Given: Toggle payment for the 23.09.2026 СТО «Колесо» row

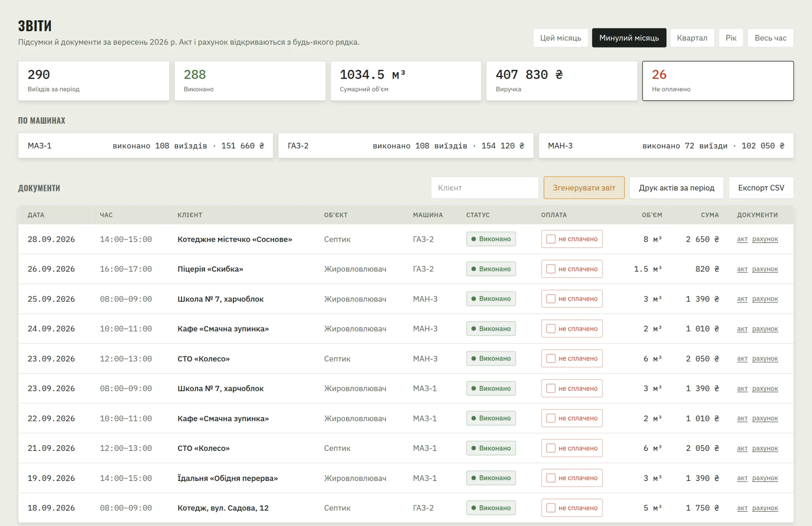Looking at the screenshot, I should click(x=572, y=358).
